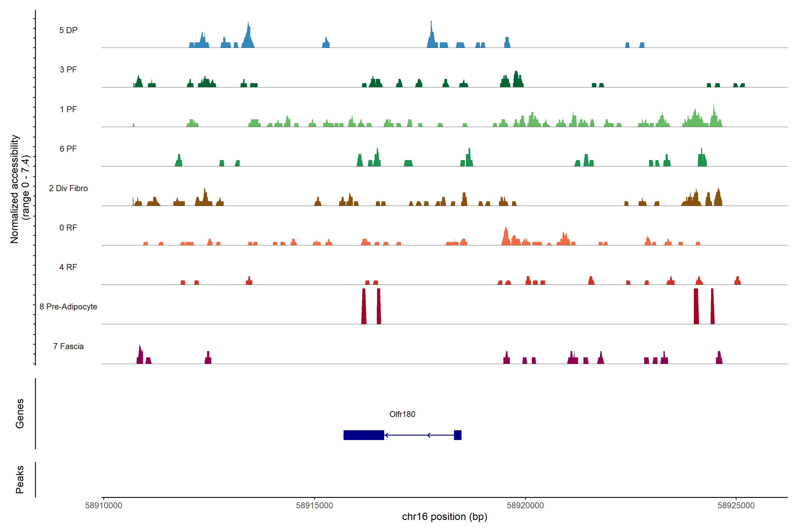Screen dimensions: 798x532
Task: Click the 1 PF track label
Action: point(68,109)
